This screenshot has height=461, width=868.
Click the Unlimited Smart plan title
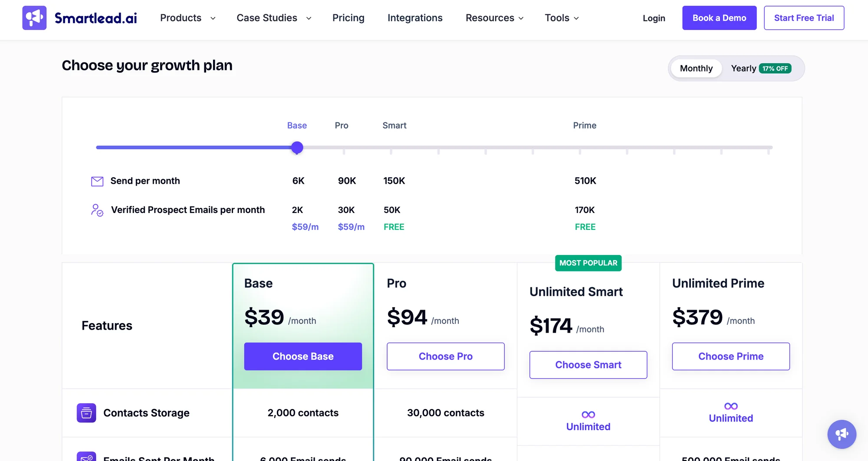pos(576,292)
